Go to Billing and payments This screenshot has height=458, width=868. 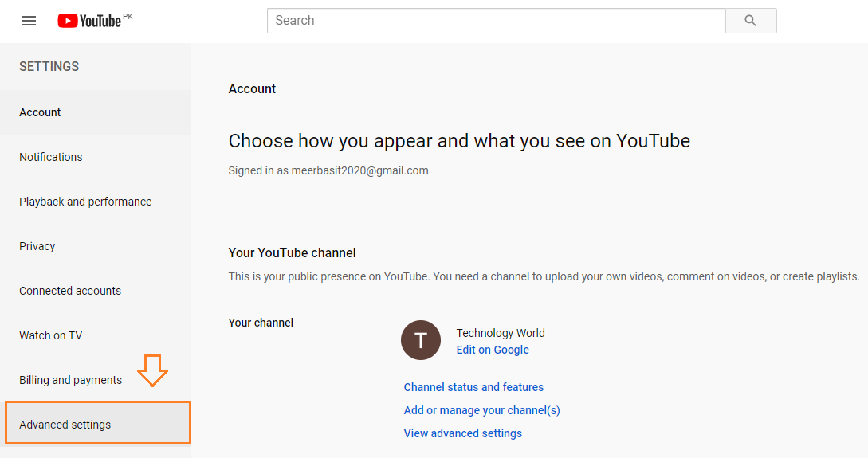coord(70,380)
